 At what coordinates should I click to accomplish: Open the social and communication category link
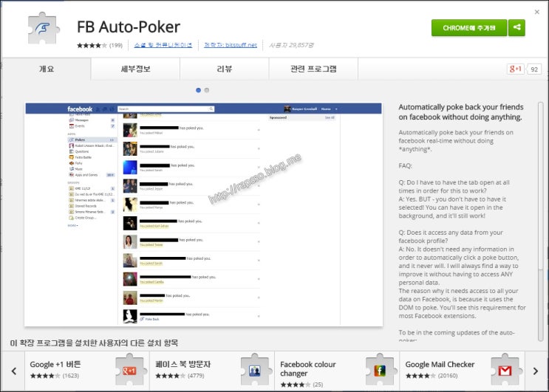163,45
